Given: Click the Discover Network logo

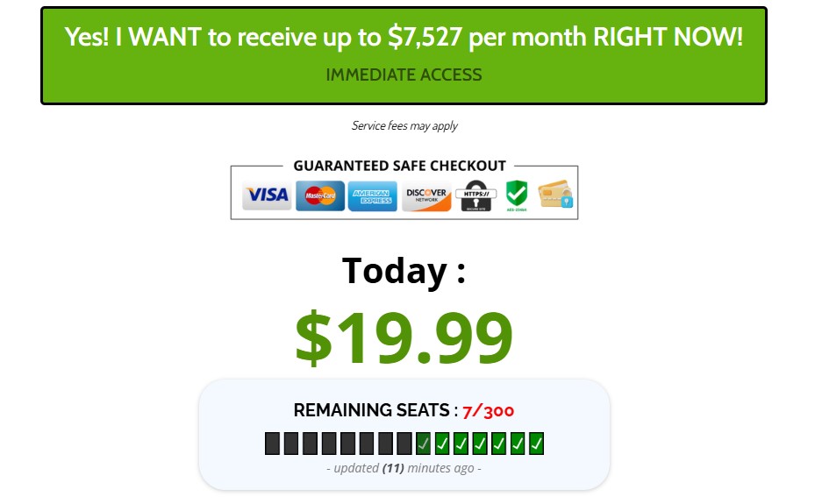Looking at the screenshot, I should (426, 195).
